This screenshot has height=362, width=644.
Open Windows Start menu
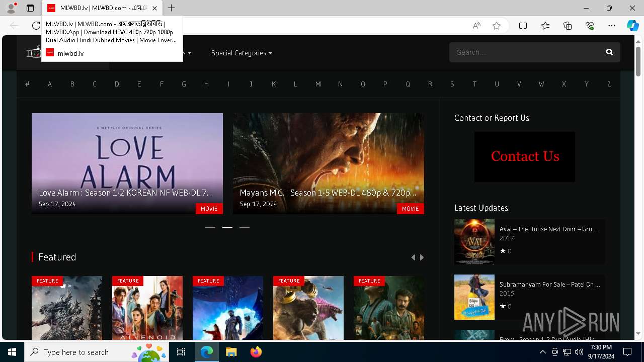(12, 352)
